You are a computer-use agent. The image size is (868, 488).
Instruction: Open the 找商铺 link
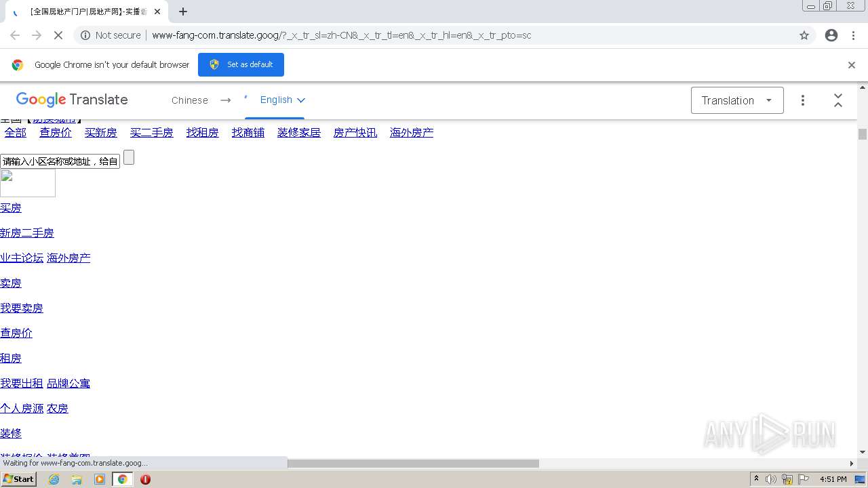point(248,133)
